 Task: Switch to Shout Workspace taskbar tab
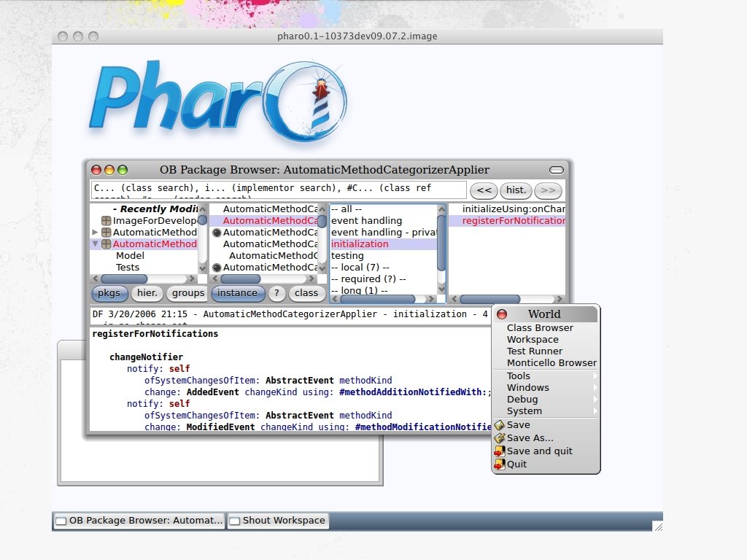coord(278,521)
